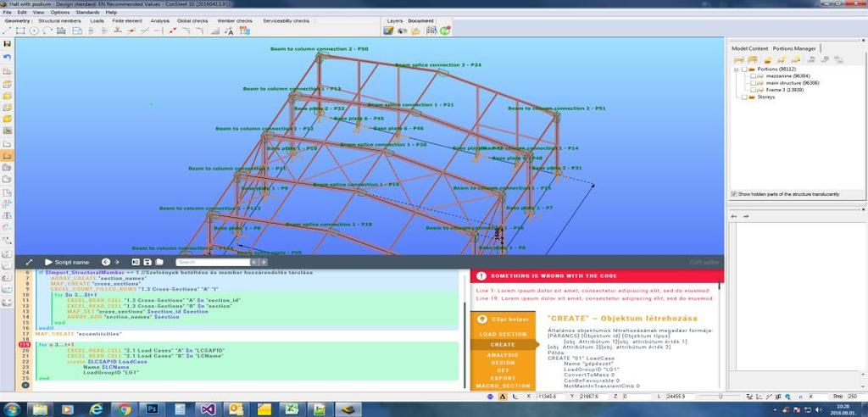Select MACRO_SECTION in CSpi helper list
868x417 pixels.
pos(503,386)
